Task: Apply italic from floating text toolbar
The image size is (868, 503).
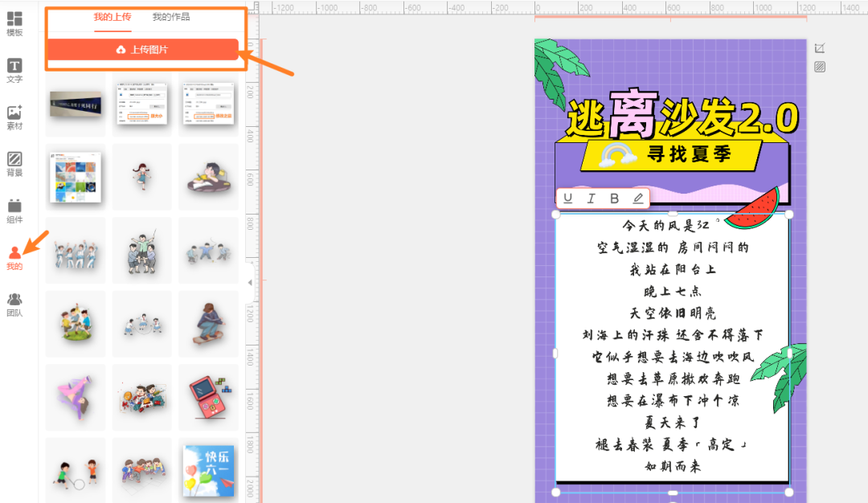Action: 592,198
